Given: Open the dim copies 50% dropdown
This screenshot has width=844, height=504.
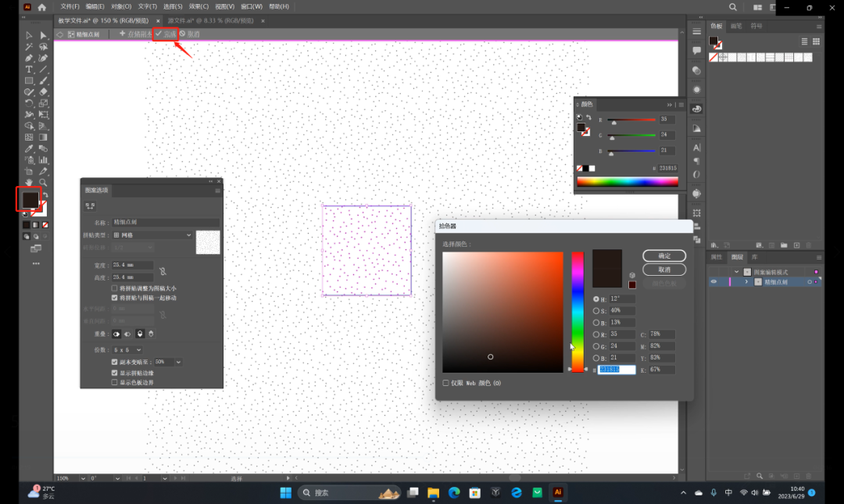Looking at the screenshot, I should point(178,362).
